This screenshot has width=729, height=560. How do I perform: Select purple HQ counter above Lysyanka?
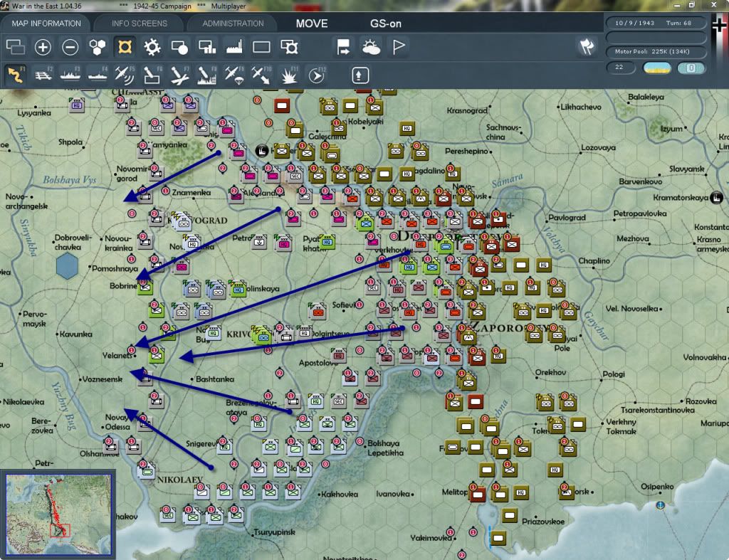(x=77, y=105)
